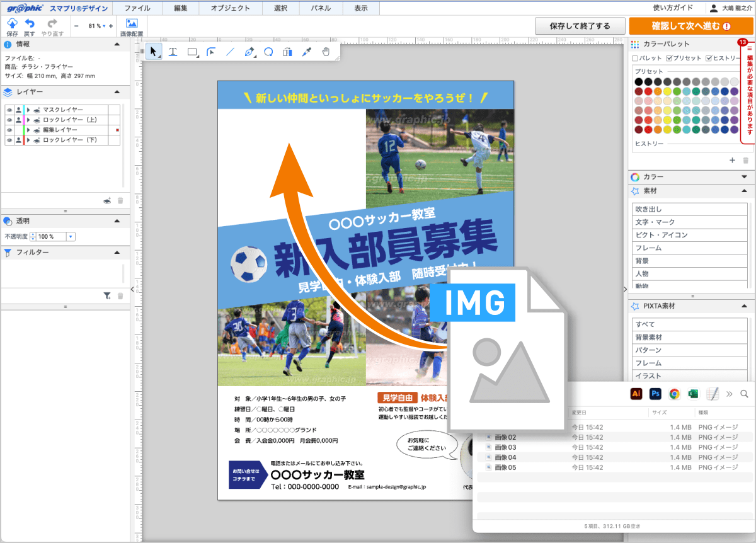Pick the Eyedropper tool
The height and width of the screenshot is (543, 756).
307,52
